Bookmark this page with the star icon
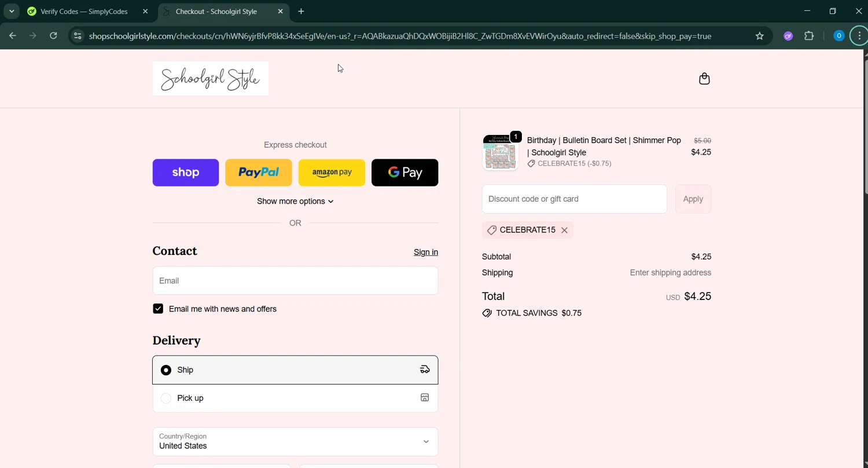The width and height of the screenshot is (868, 468). (x=760, y=36)
